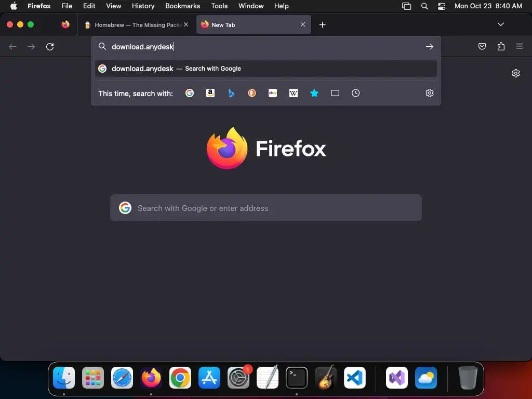Close the New Tab tab
Screen dimensions: 532x399
(303, 24)
